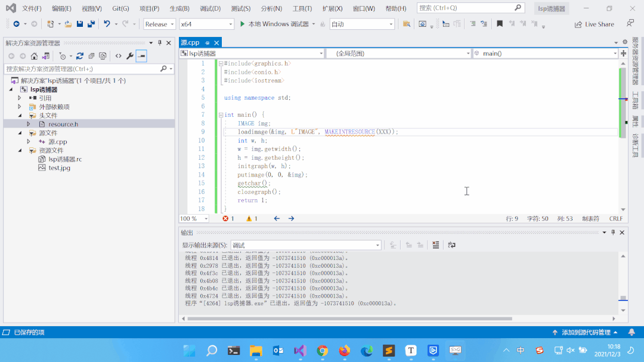Select the 源.cpp editor tab
This screenshot has height=362, width=644.
pos(190,42)
